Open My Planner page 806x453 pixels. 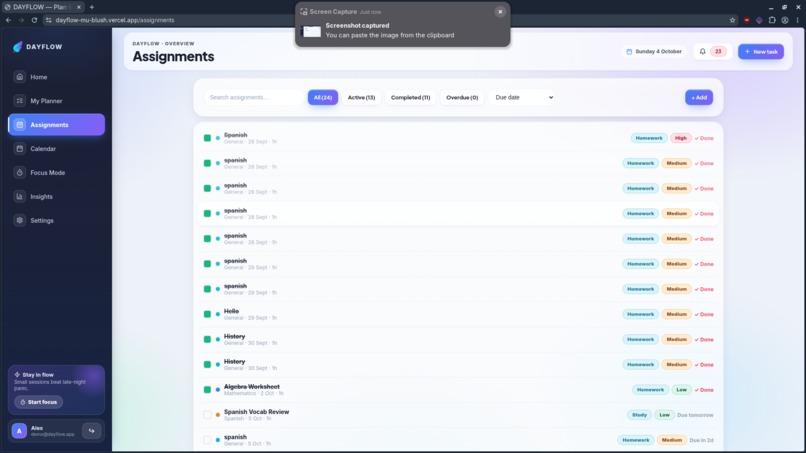point(56,101)
